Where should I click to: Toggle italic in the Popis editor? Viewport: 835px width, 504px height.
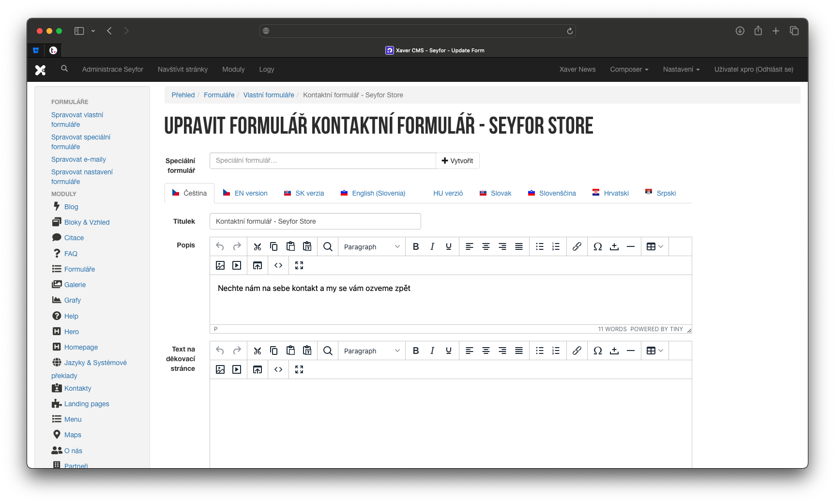pos(432,246)
